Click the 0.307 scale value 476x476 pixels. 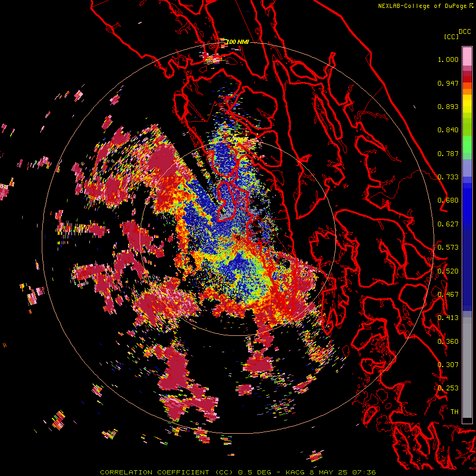(448, 365)
